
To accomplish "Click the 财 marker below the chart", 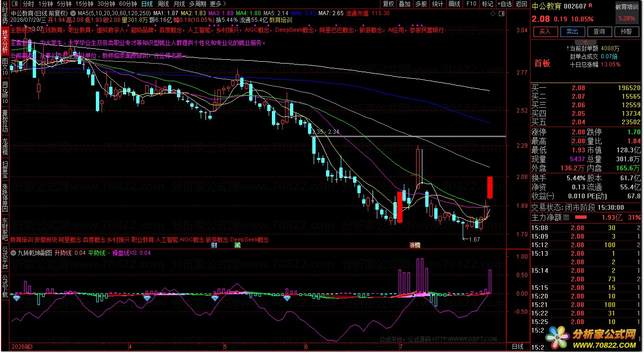I will pos(214,245).
